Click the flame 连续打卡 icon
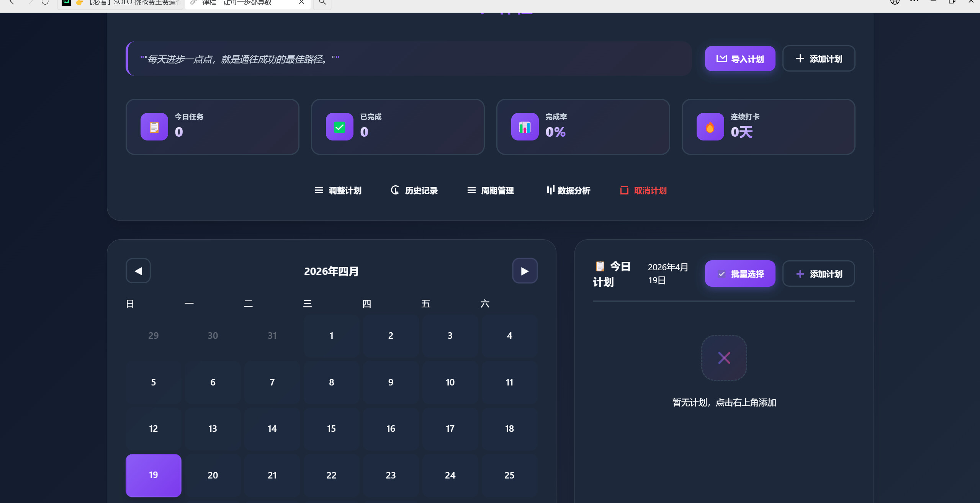980x503 pixels. tap(710, 127)
